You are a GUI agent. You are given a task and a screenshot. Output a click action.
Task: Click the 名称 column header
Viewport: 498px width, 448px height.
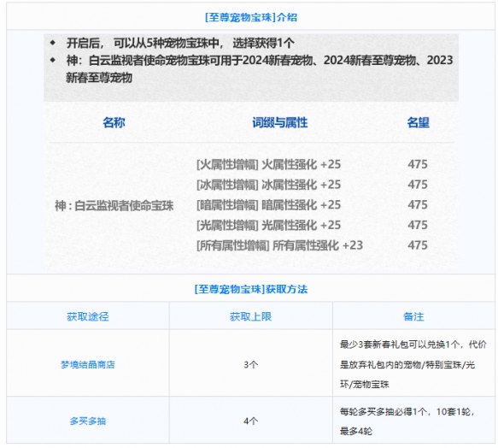[114, 122]
